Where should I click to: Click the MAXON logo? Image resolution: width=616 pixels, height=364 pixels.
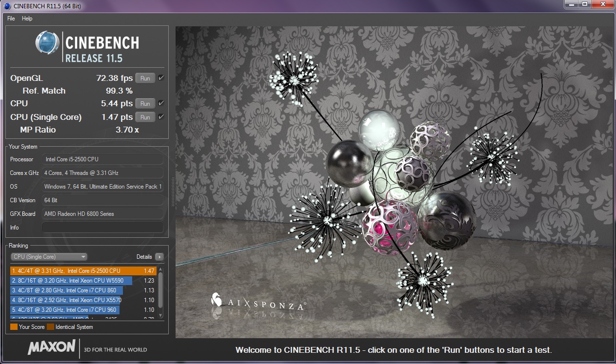(x=52, y=348)
